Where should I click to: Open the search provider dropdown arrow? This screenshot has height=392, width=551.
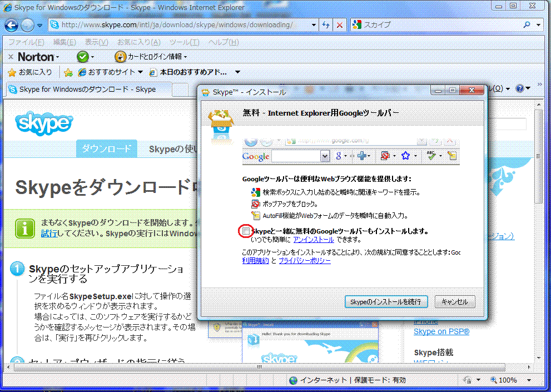[x=538, y=25]
